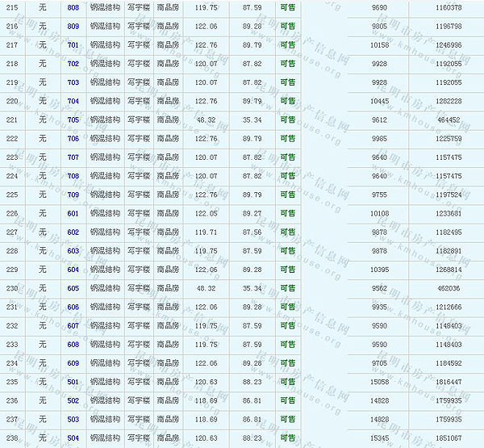Click 可售 status in row 221
Viewport: 484px width, 448px height.
[287, 120]
